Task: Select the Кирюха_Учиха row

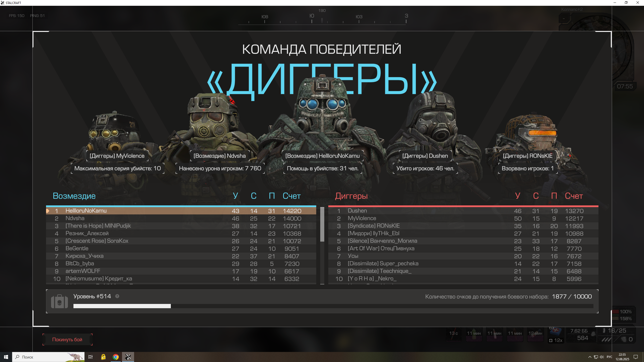Action: [x=181, y=256]
